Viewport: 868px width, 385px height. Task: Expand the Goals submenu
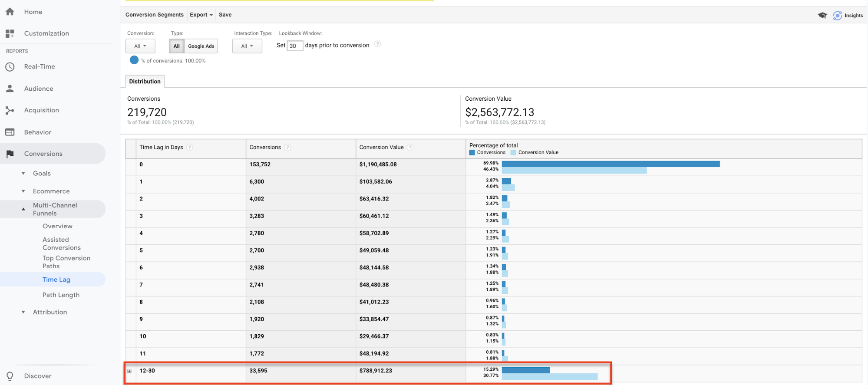23,173
